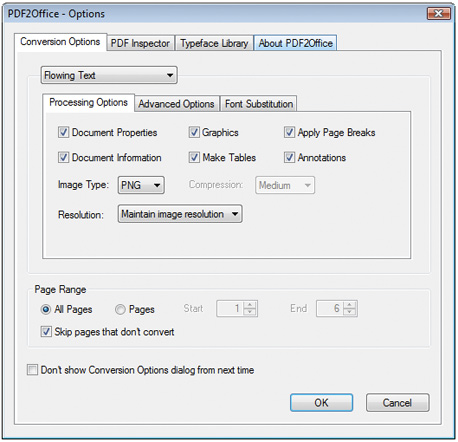This screenshot has height=442, width=458.
Task: Disable the Annotations checkbox
Action: [289, 157]
